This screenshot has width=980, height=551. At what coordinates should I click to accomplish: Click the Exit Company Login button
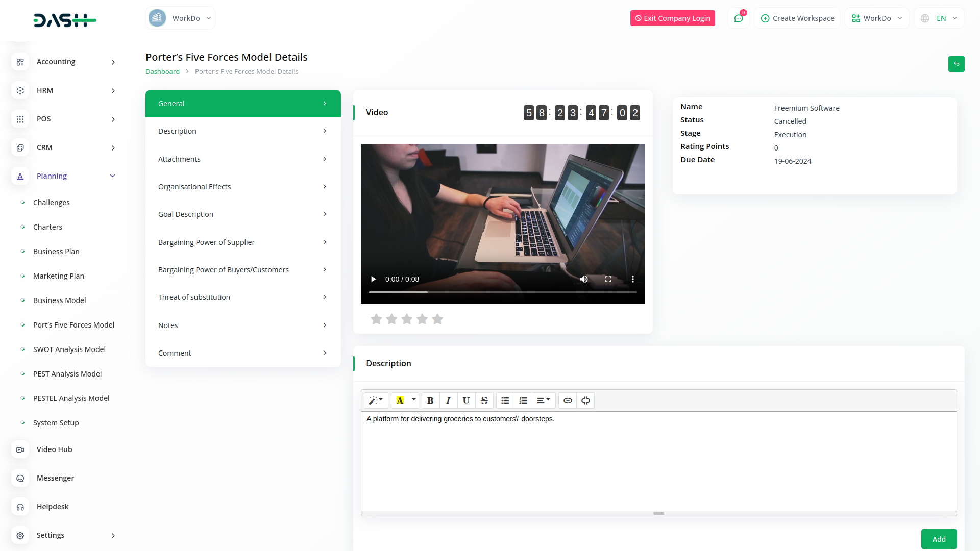point(672,18)
